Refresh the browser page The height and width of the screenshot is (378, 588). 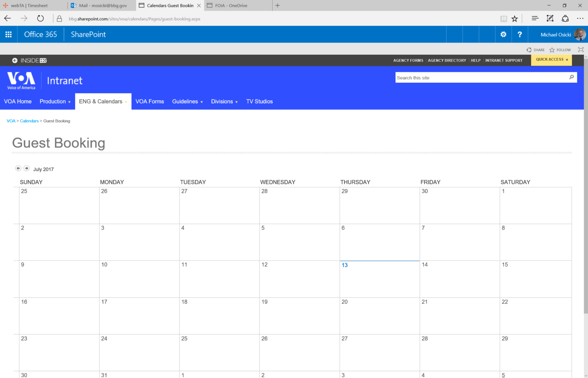(x=40, y=18)
